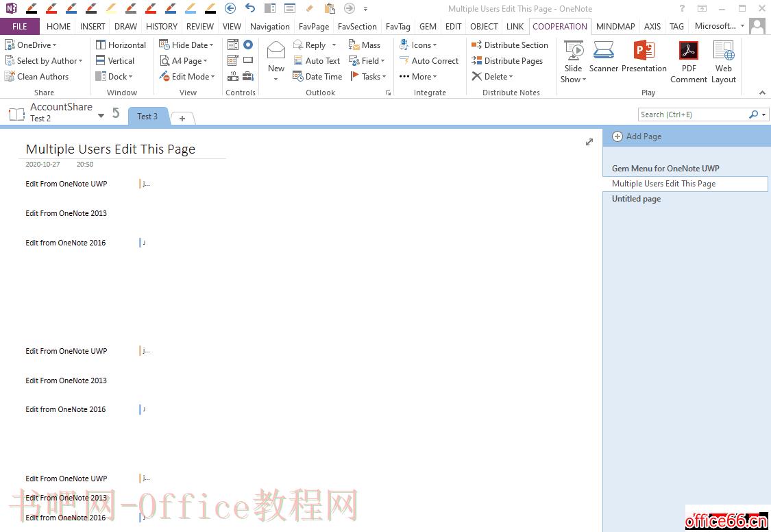Expand the AccountShare notebook dropdown
Viewport: 771px width, 532px height.
(101, 116)
